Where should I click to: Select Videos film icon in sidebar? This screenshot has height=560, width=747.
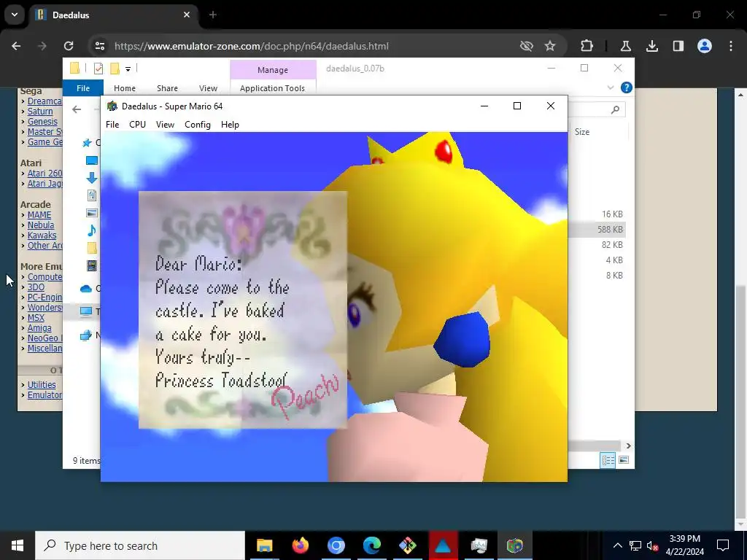tap(91, 265)
